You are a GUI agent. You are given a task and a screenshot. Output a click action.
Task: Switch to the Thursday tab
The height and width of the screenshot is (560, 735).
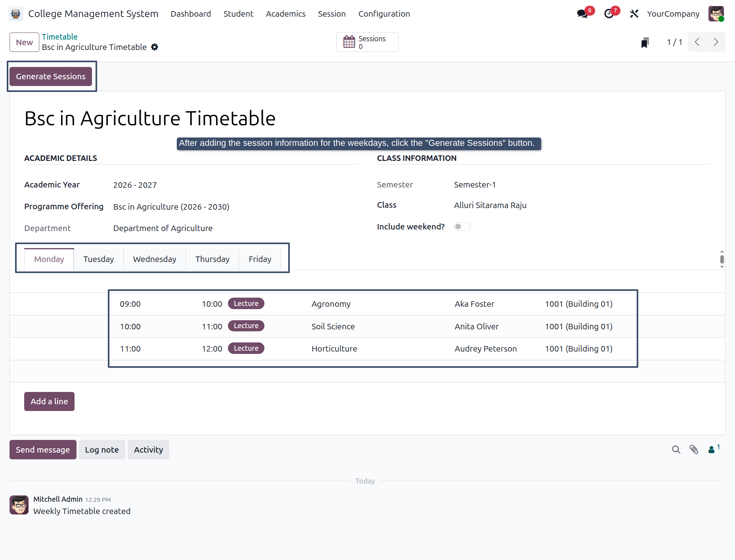[212, 259]
